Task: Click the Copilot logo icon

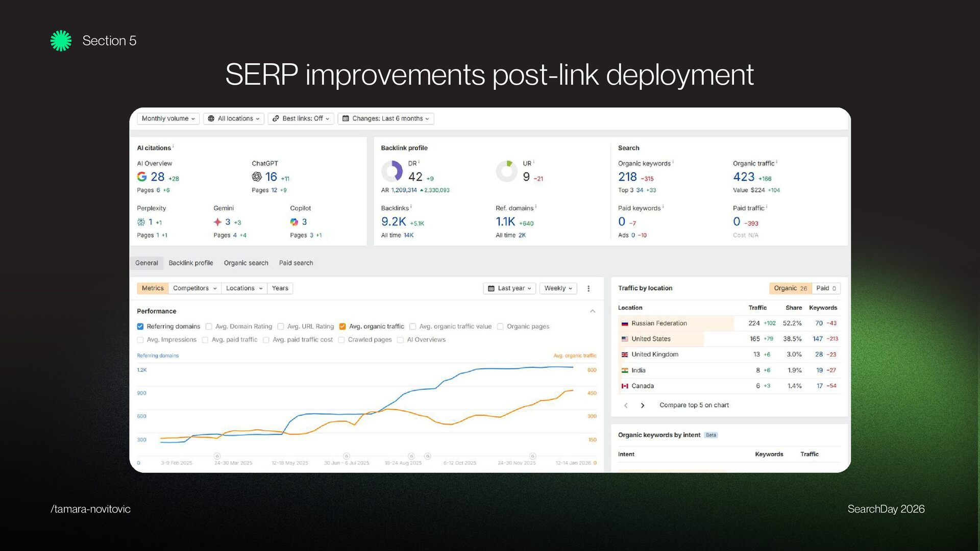Action: (x=294, y=222)
